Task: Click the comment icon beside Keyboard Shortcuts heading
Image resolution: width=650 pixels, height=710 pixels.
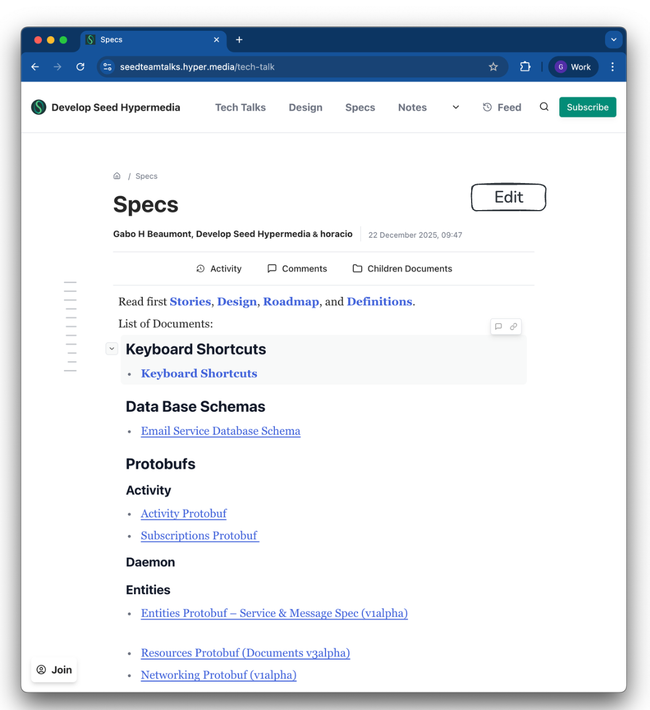Action: tap(498, 327)
